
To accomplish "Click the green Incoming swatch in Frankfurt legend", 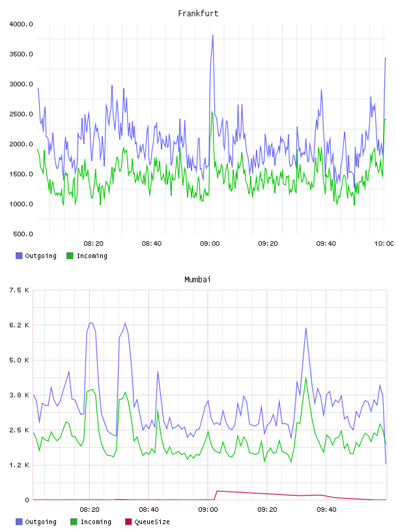I will 70,256.
